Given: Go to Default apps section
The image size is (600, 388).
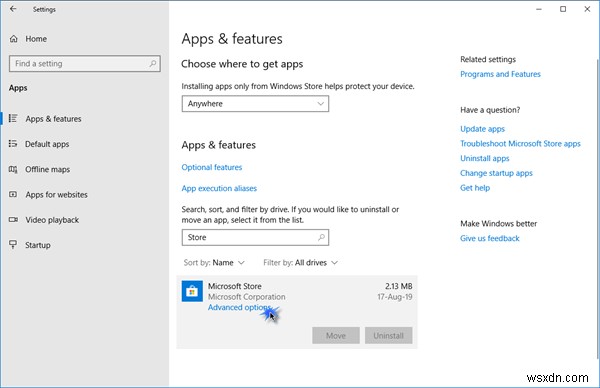Looking at the screenshot, I should click(47, 144).
